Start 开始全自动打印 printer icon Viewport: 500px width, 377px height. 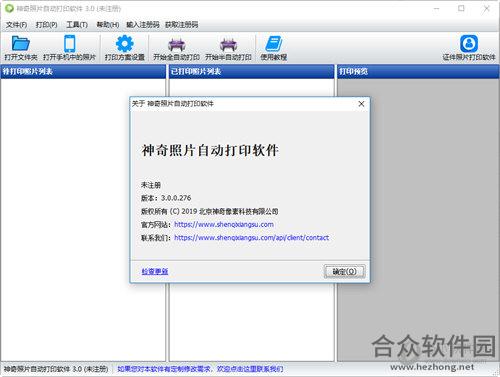pos(176,44)
